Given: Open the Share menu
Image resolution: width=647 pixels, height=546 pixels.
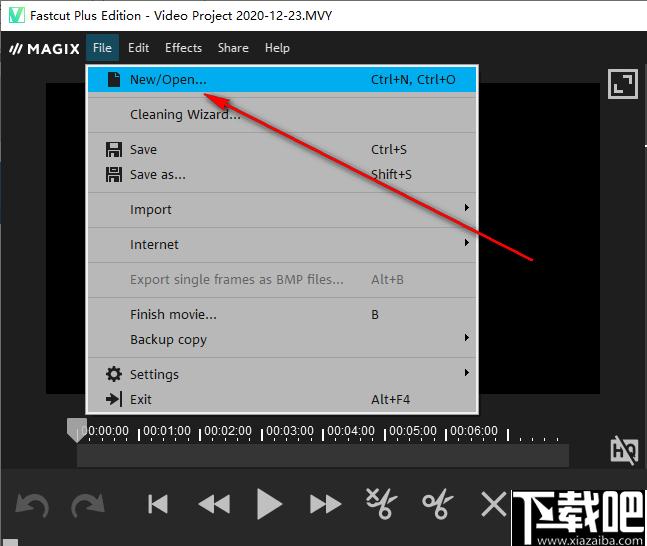Looking at the screenshot, I should 233,48.
